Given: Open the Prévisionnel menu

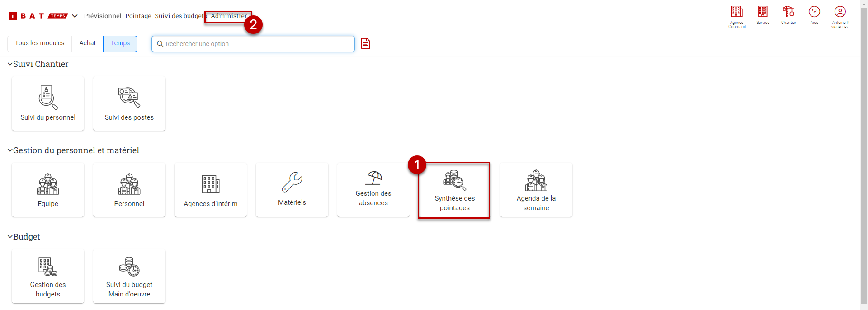Looking at the screenshot, I should [x=103, y=16].
